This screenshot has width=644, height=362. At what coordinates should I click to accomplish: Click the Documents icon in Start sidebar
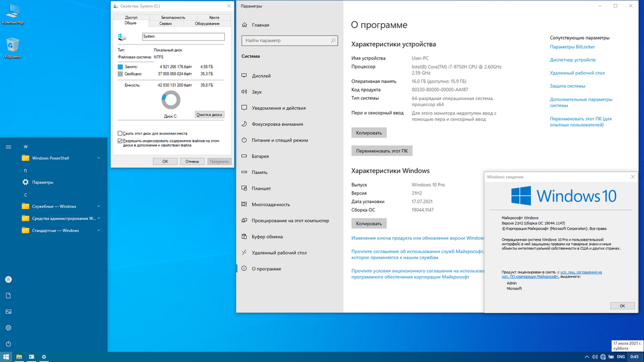[9, 296]
